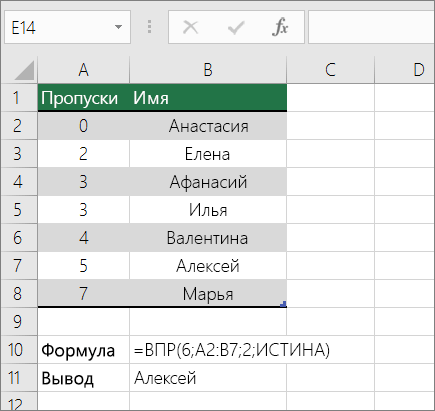Click the Enter checkmark icon in formula bar

pos(236,27)
